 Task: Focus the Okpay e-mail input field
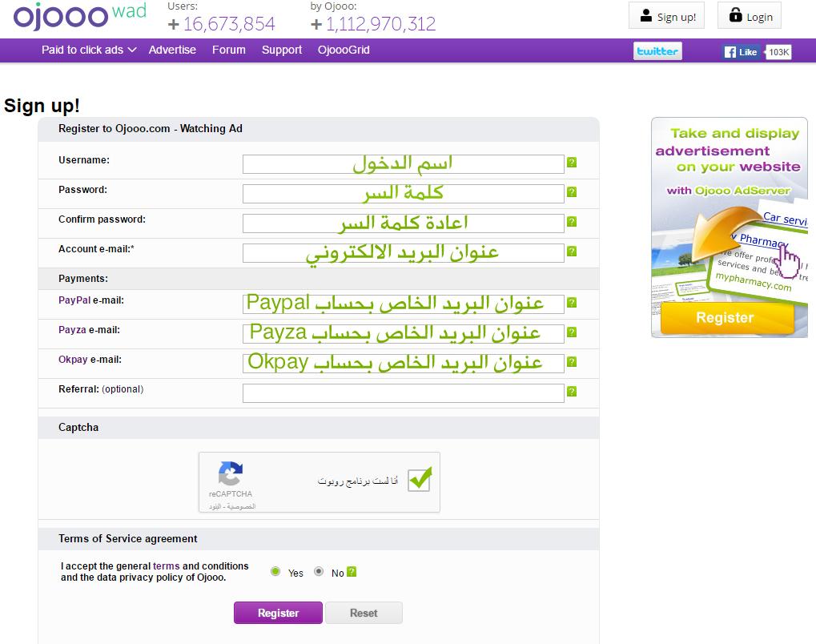[x=404, y=364]
